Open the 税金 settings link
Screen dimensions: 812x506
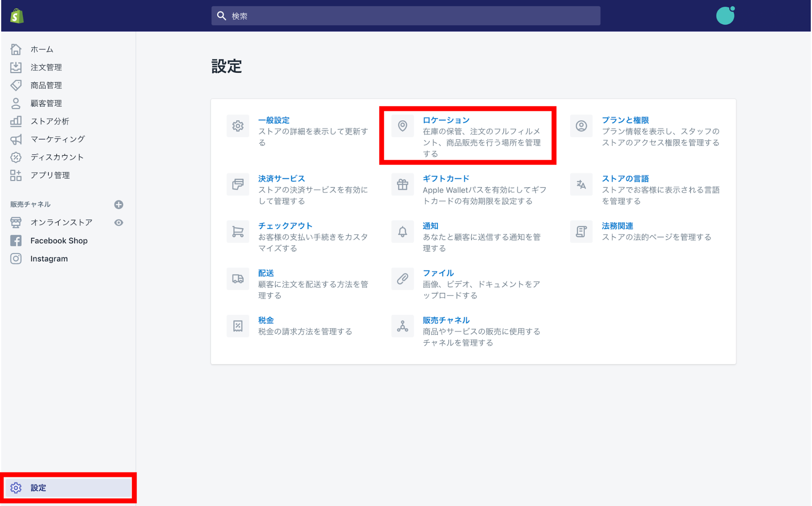266,320
